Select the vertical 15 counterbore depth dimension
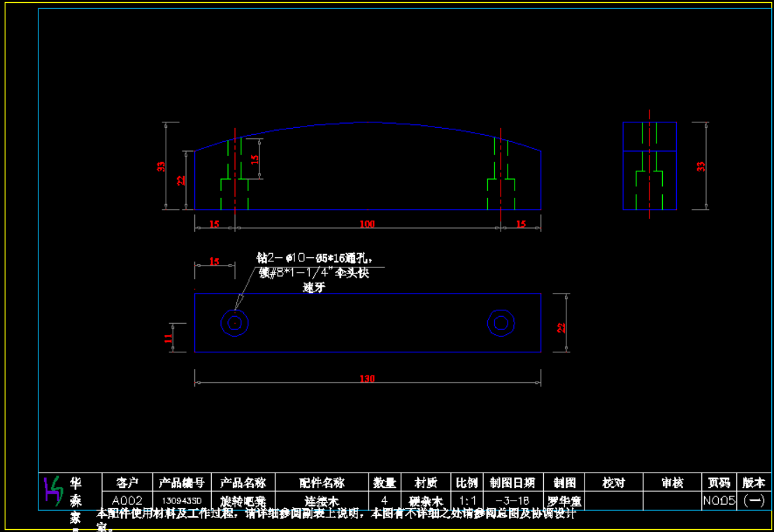The height and width of the screenshot is (532, 774). (255, 159)
